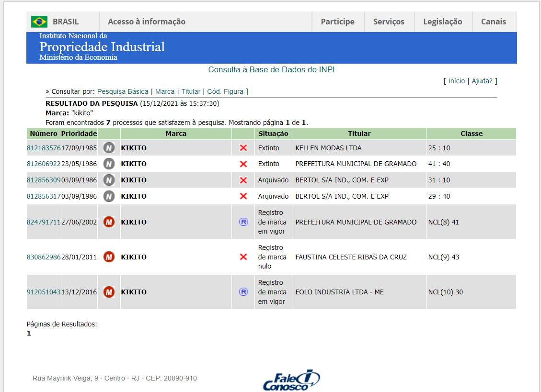The height and width of the screenshot is (392, 541).
Task: Open process number 824791711
Action: (x=44, y=222)
